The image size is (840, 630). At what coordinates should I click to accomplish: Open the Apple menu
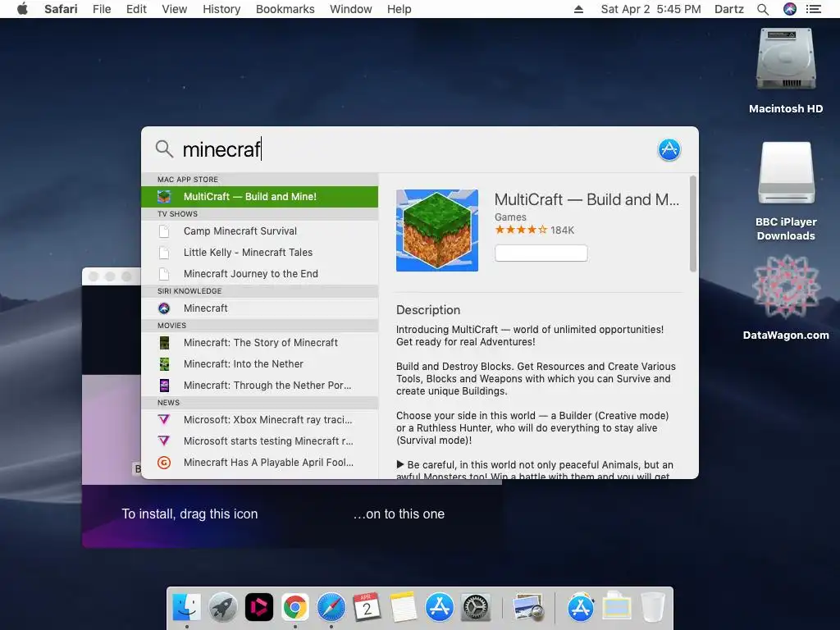[22, 9]
